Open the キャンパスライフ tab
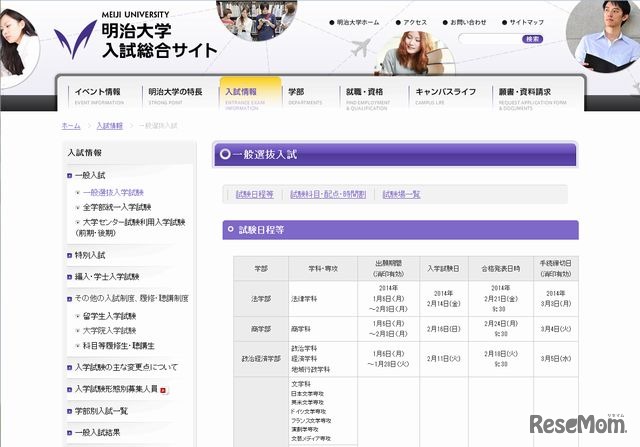 (x=444, y=95)
